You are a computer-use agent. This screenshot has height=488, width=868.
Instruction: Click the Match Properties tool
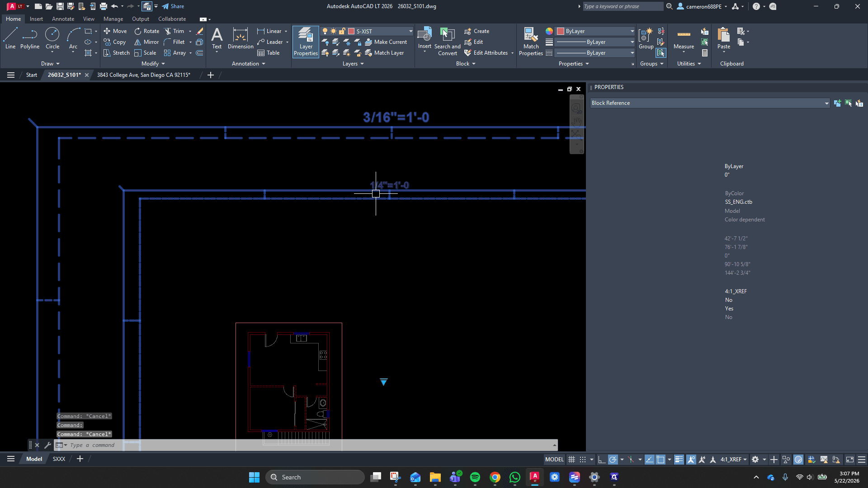point(531,42)
